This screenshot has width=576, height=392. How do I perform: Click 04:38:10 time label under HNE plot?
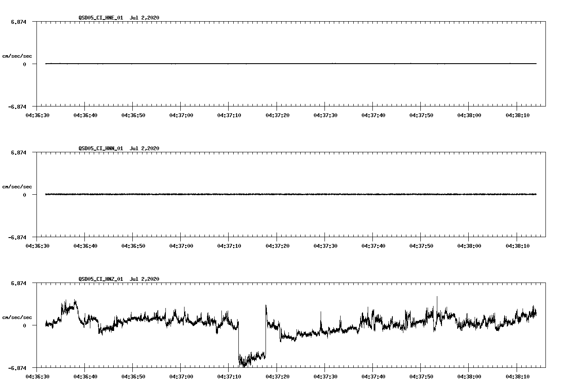click(517, 115)
